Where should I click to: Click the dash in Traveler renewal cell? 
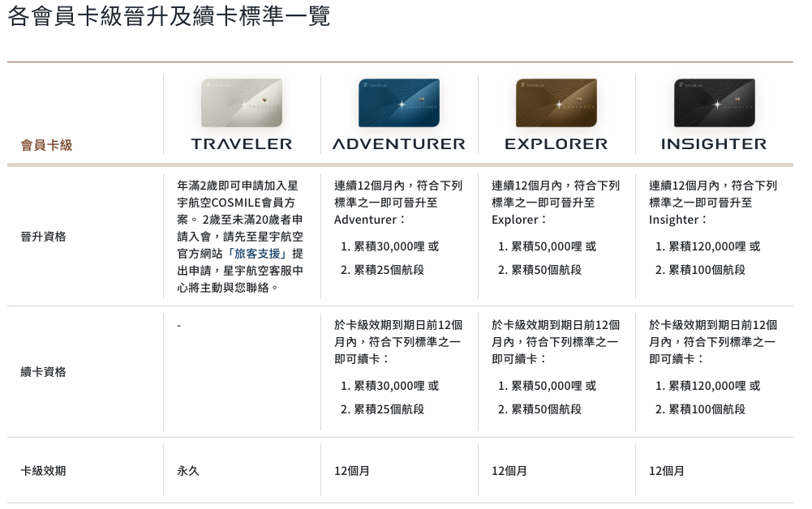(178, 326)
